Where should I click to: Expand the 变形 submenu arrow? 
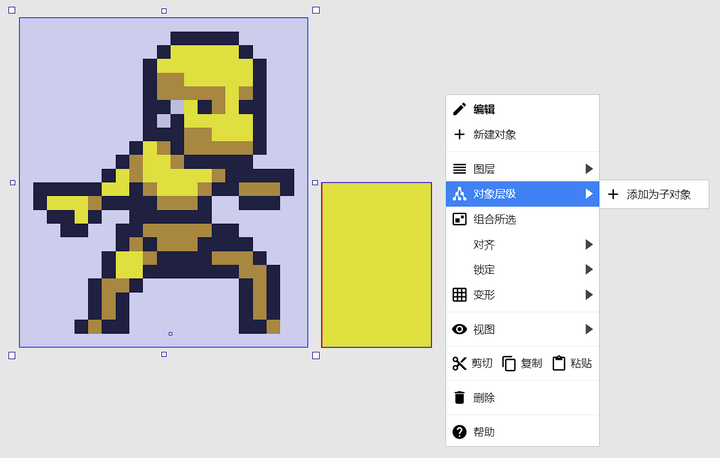pyautogui.click(x=589, y=294)
